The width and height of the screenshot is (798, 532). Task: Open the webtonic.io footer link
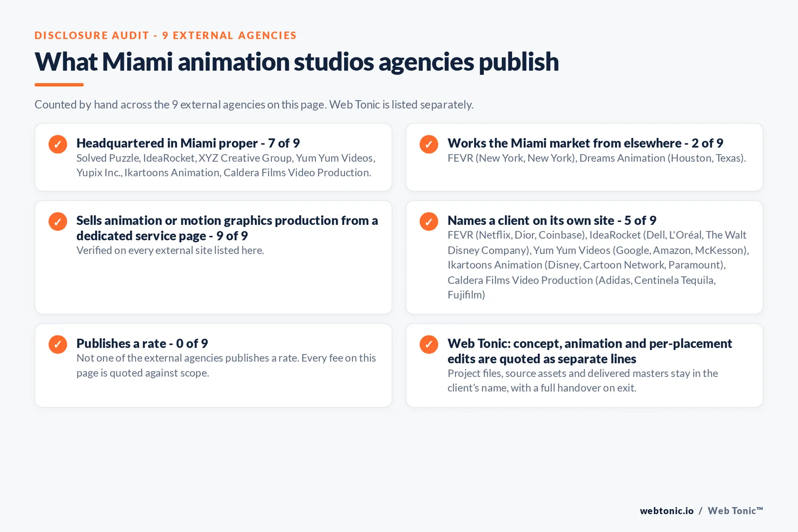[666, 511]
